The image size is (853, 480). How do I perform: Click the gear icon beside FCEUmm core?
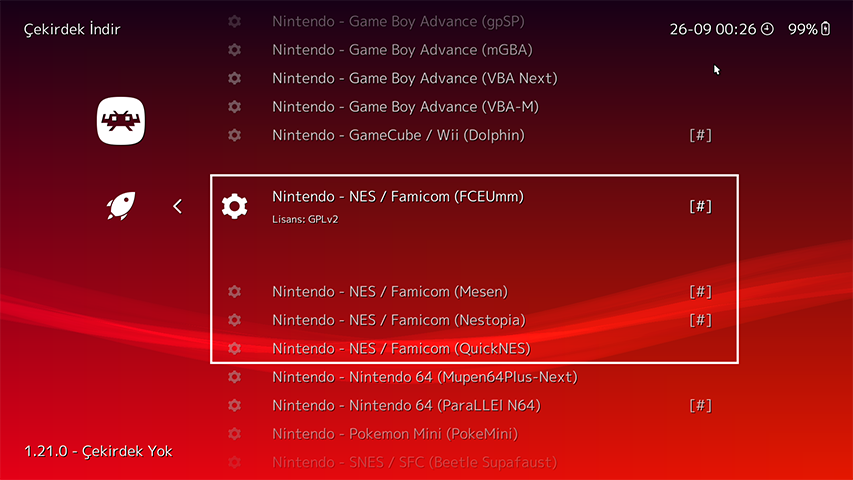click(234, 206)
